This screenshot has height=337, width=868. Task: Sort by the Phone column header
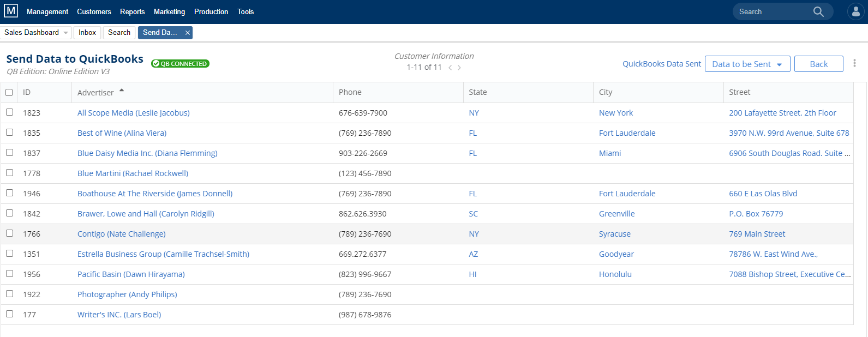click(350, 92)
